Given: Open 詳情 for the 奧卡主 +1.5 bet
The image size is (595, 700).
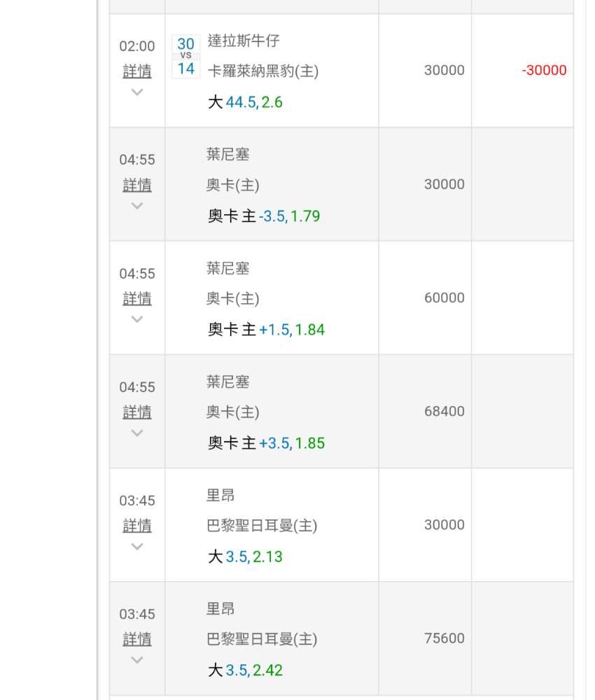Looking at the screenshot, I should pyautogui.click(x=137, y=298).
